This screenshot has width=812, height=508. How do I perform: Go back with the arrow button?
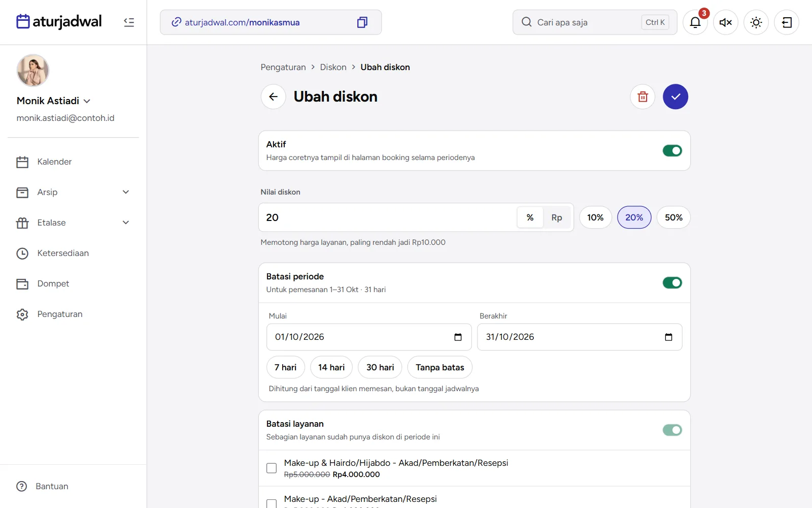coord(274,97)
